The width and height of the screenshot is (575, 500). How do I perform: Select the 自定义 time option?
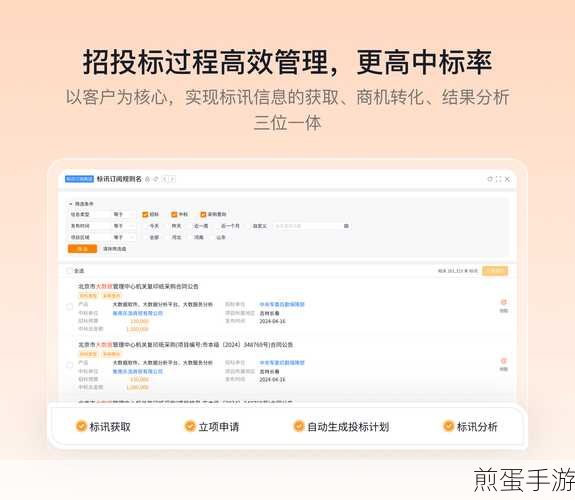pos(260,226)
